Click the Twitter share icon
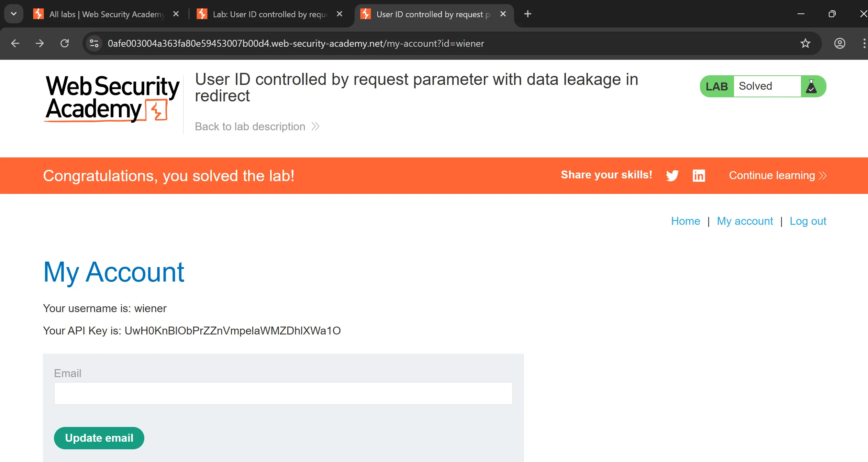868x462 pixels. click(672, 175)
